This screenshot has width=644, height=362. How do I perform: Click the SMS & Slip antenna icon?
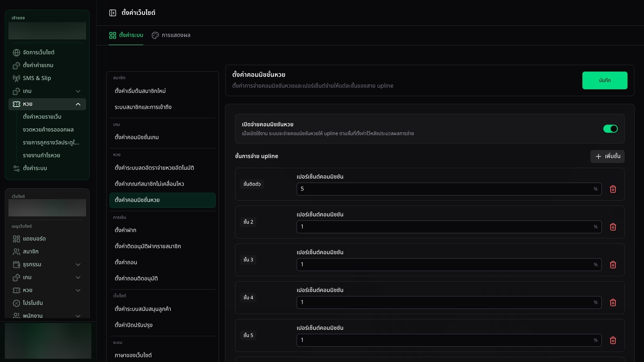(17, 78)
